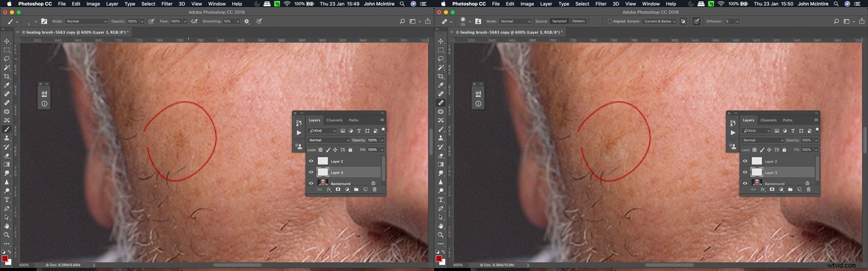Click share icon in right window options bar
Image resolution: width=868 pixels, height=271 pixels.
click(862, 21)
